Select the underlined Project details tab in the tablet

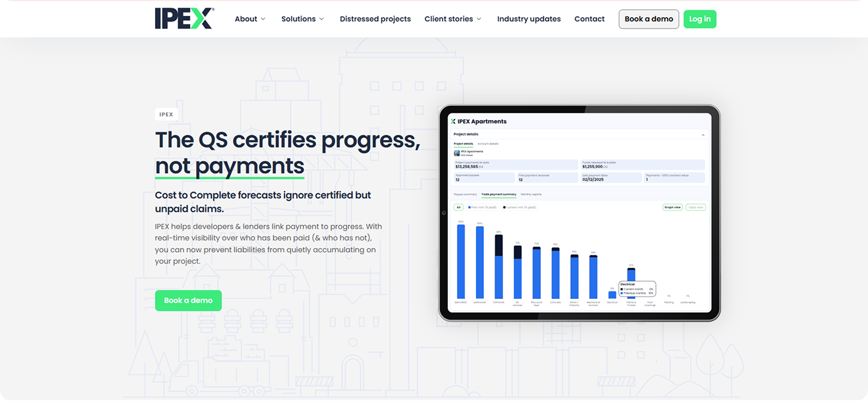(463, 144)
